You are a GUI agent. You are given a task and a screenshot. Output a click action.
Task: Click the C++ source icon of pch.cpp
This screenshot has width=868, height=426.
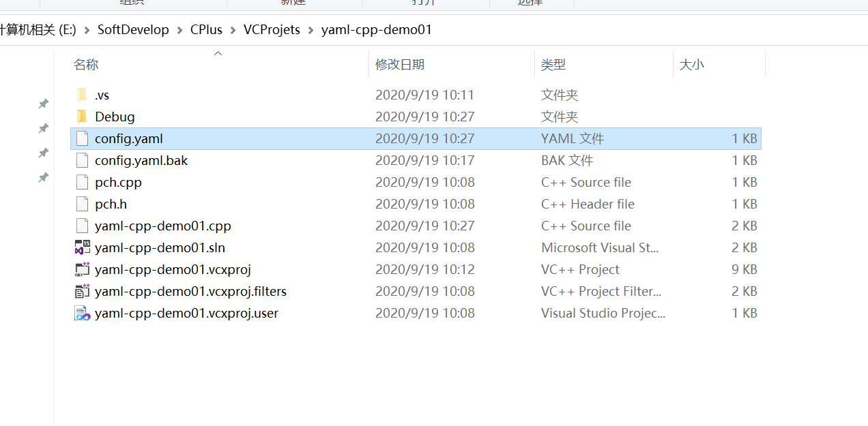(82, 182)
